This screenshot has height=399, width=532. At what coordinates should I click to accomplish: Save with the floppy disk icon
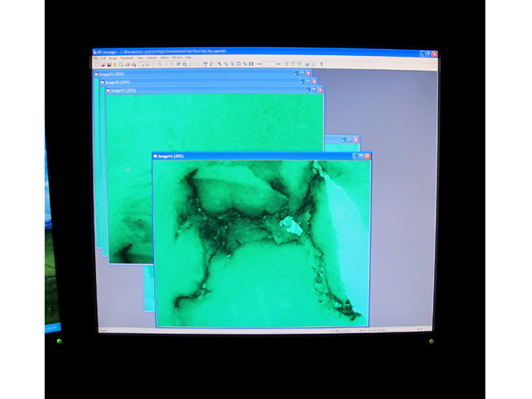click(x=109, y=65)
